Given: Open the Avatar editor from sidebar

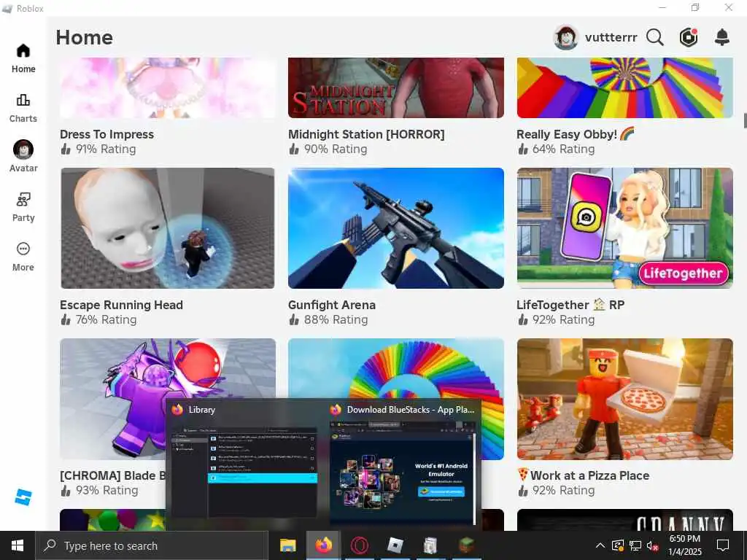Looking at the screenshot, I should click(x=23, y=156).
